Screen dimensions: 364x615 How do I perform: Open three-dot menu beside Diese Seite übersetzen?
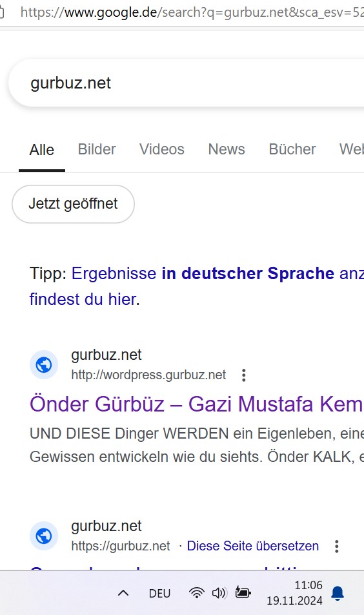pyautogui.click(x=337, y=547)
